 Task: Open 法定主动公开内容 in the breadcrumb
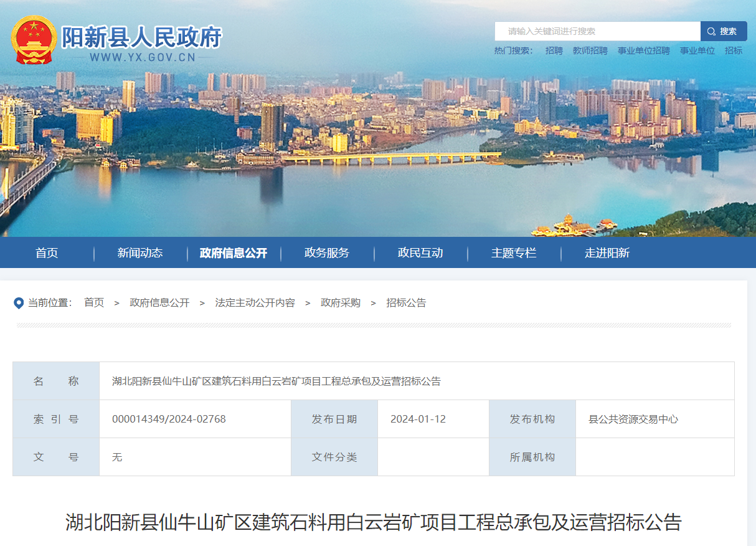pyautogui.click(x=255, y=303)
